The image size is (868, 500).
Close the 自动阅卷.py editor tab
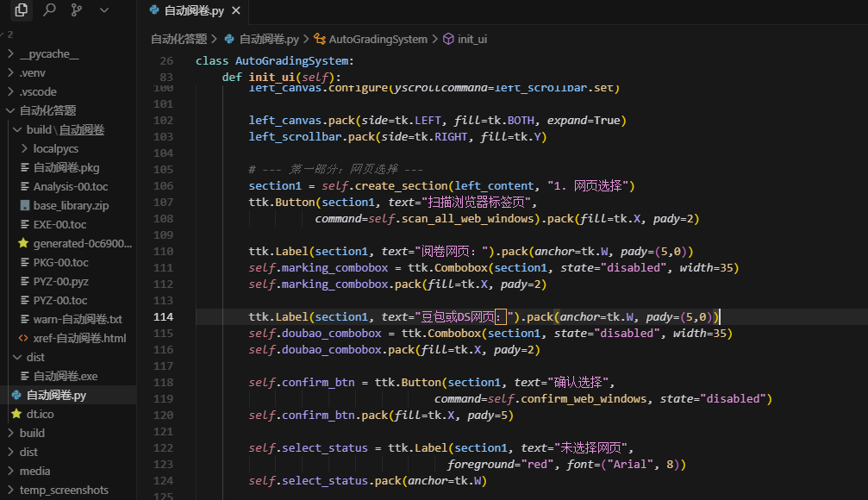236,10
